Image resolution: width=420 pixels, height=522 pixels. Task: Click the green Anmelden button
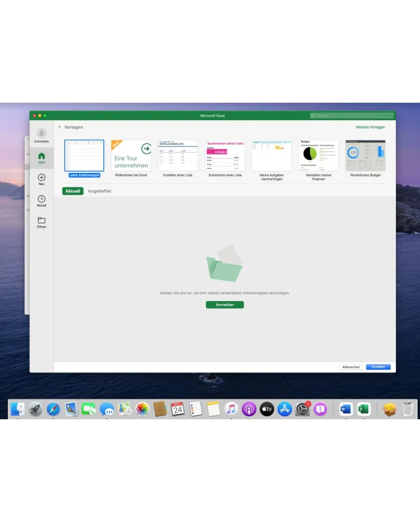pyautogui.click(x=225, y=305)
